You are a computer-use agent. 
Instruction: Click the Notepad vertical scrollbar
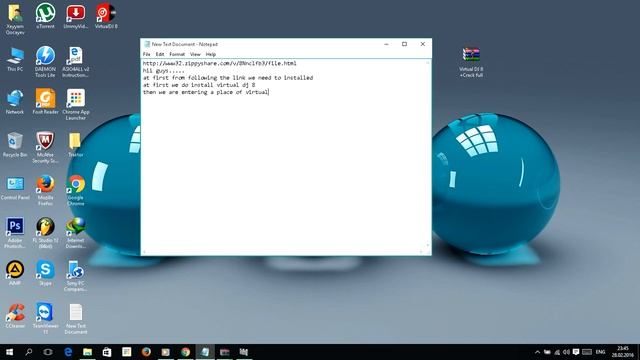[x=428, y=154]
